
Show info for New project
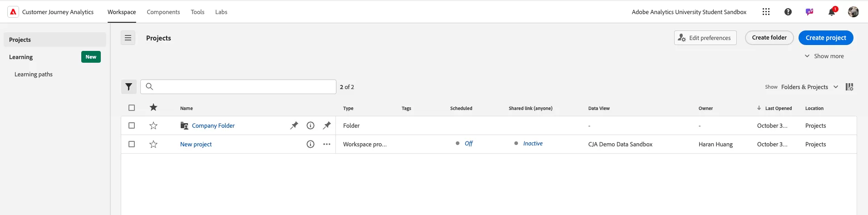[x=311, y=144]
